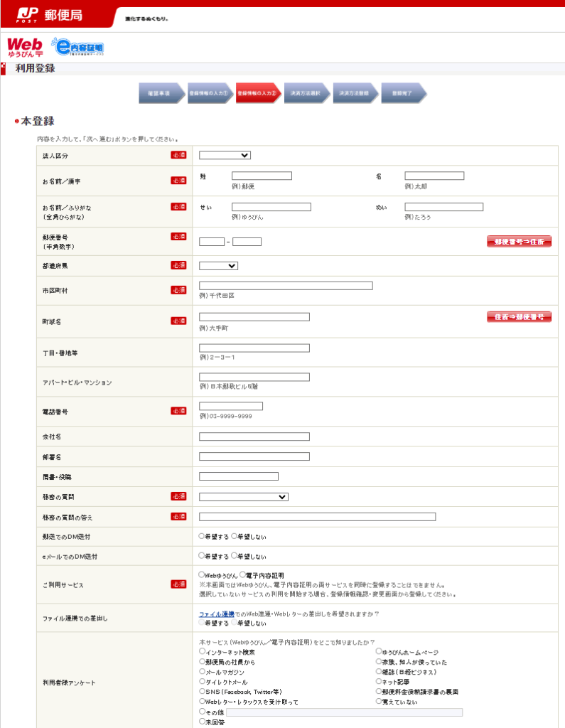The image size is (565, 728).
Task: Select the 確認事項 step arrow
Action: pyautogui.click(x=161, y=93)
